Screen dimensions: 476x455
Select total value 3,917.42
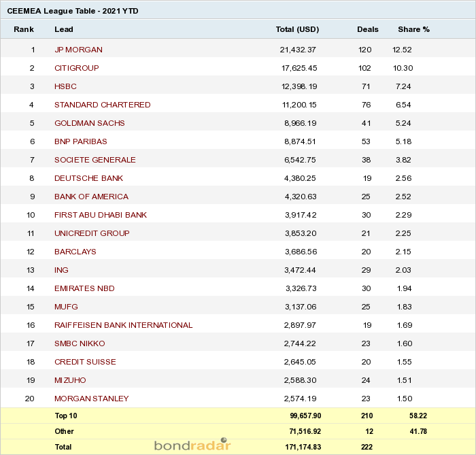coord(301,215)
